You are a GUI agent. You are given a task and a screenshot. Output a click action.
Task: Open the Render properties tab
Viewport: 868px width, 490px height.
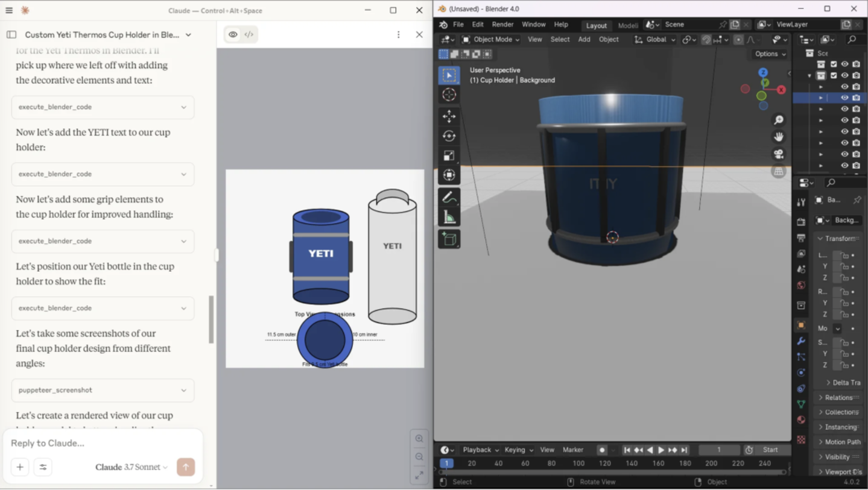click(x=801, y=222)
